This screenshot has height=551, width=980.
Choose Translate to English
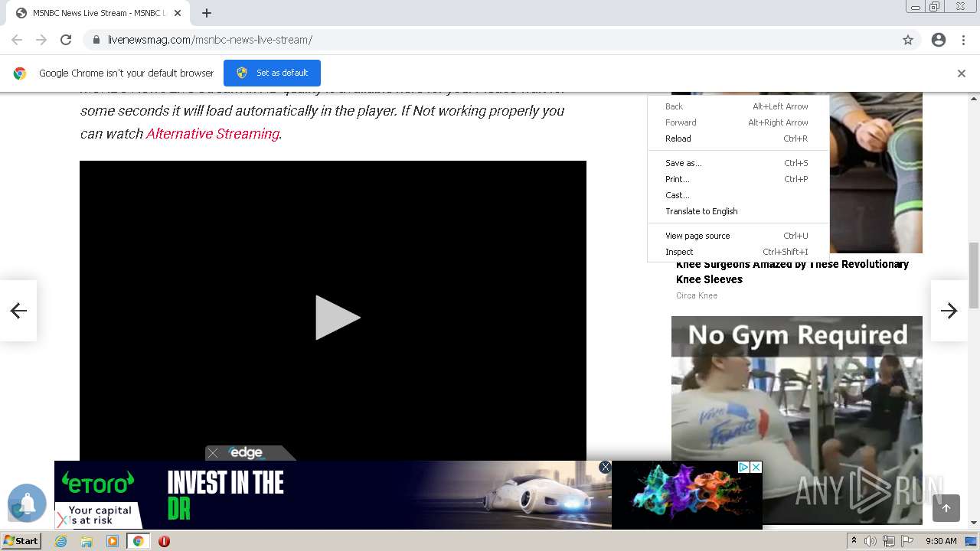point(738,211)
